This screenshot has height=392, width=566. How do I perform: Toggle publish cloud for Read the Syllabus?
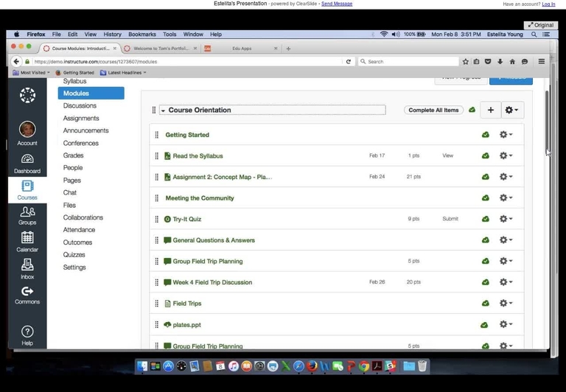(x=486, y=155)
